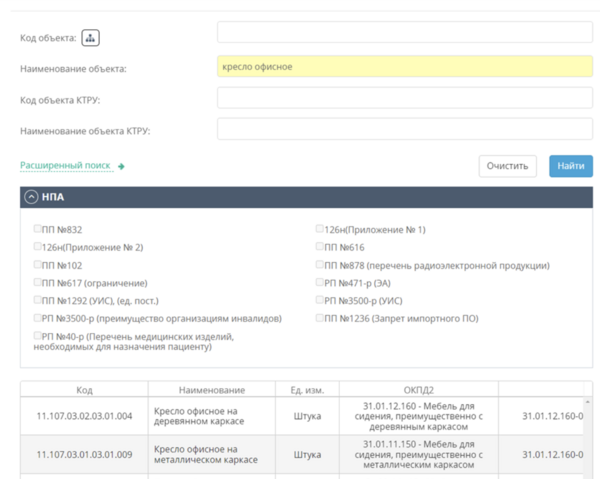Enable the ПП №1236 import software ban checkbox
The image size is (600, 479).
[x=320, y=318]
